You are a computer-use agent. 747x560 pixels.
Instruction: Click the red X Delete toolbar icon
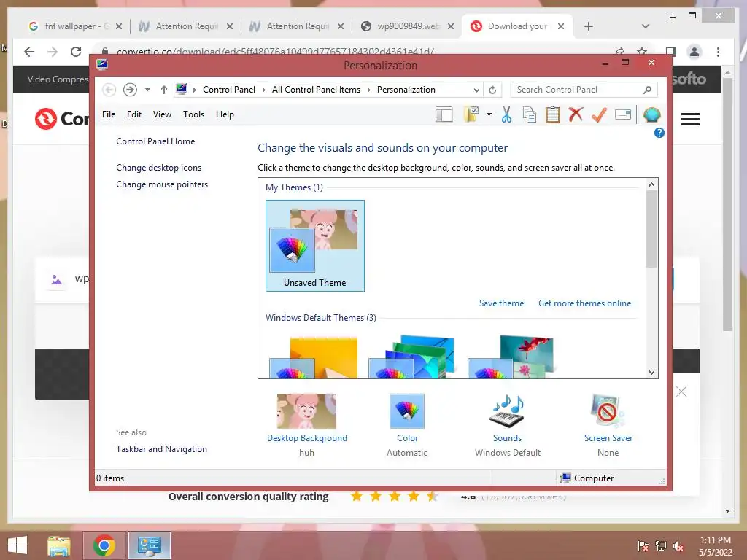pyautogui.click(x=576, y=114)
